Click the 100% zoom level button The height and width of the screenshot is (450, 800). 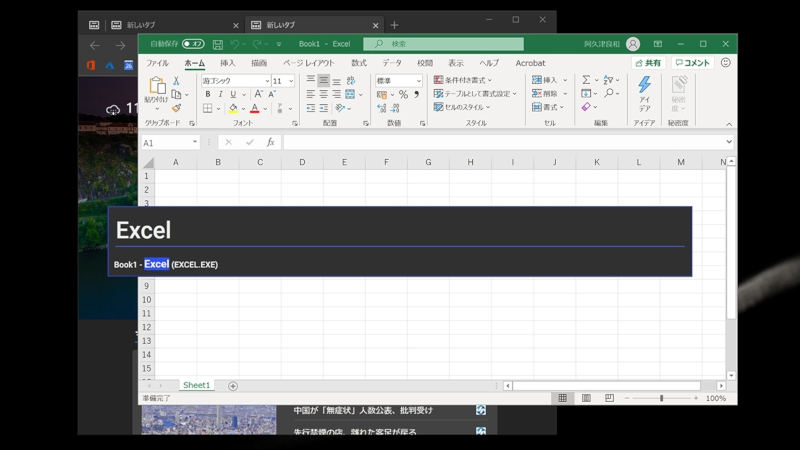coord(715,398)
